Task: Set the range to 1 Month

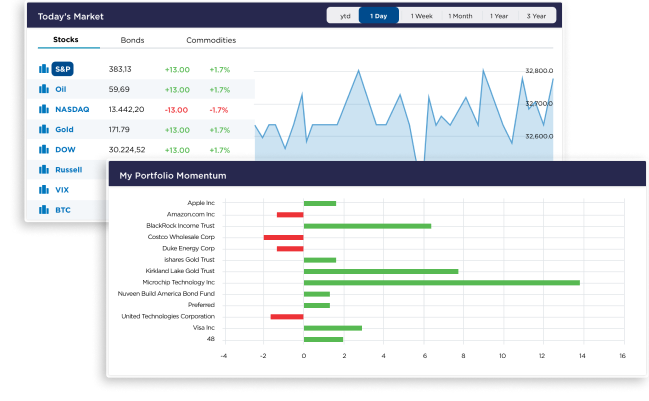Action: tap(460, 16)
